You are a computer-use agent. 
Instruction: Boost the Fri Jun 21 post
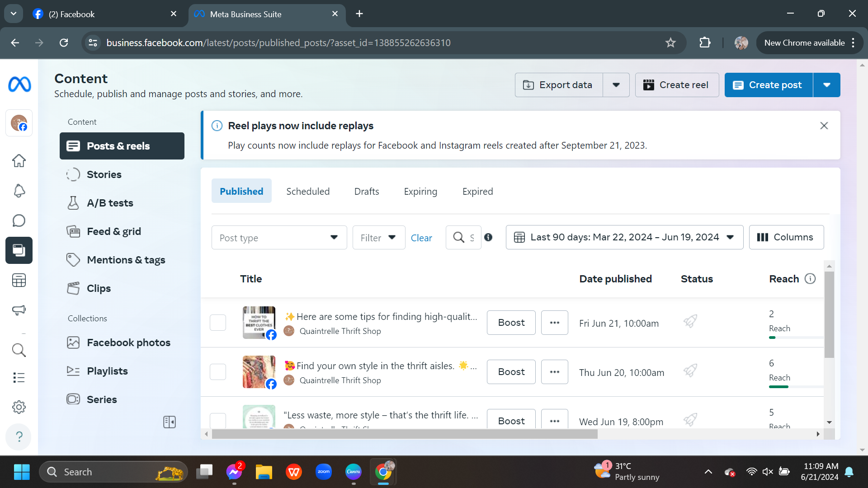[511, 323]
